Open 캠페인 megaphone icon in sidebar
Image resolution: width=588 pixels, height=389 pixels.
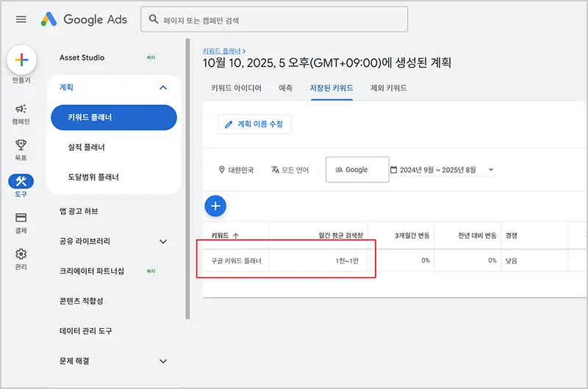pos(21,109)
